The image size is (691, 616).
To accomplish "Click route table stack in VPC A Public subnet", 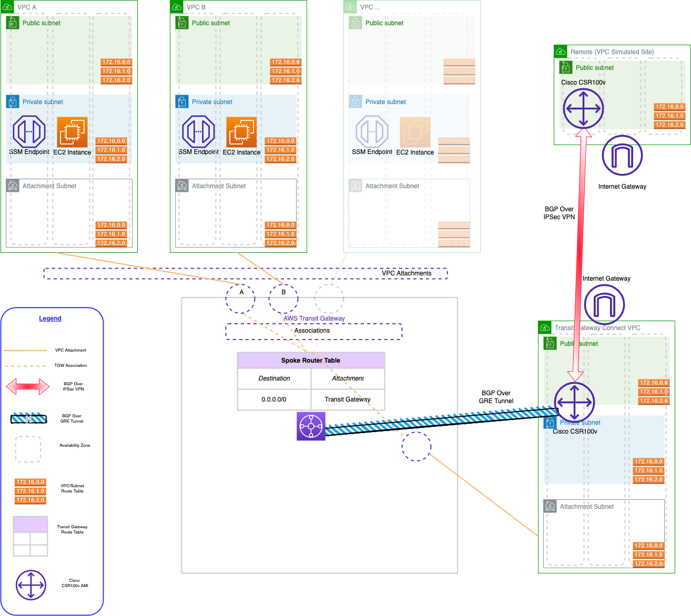I will (x=116, y=71).
